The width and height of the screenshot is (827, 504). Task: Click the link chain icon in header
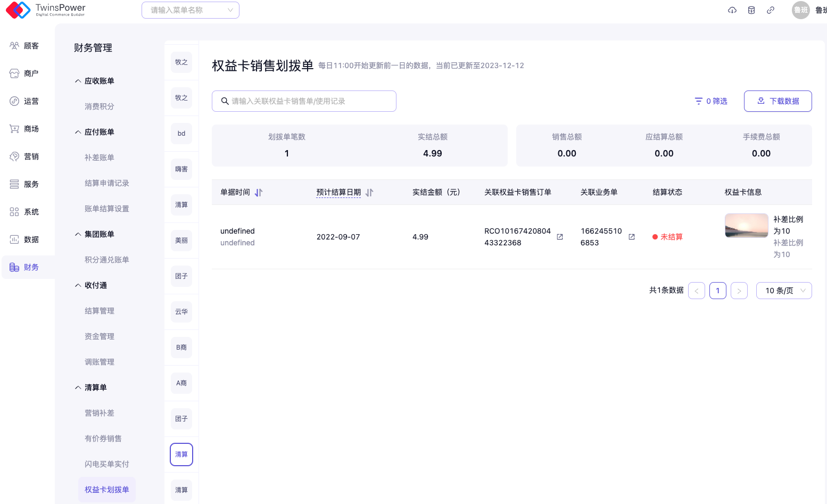tap(771, 10)
